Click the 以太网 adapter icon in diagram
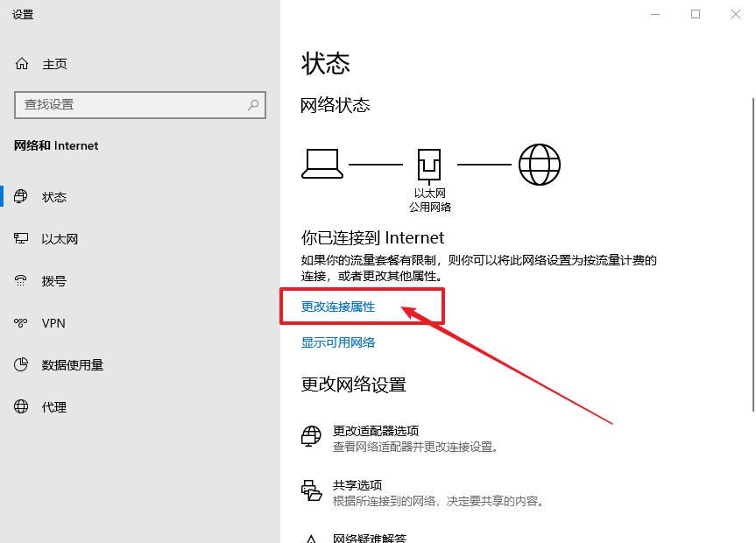Viewport: 756px width, 543px height. coord(429,164)
